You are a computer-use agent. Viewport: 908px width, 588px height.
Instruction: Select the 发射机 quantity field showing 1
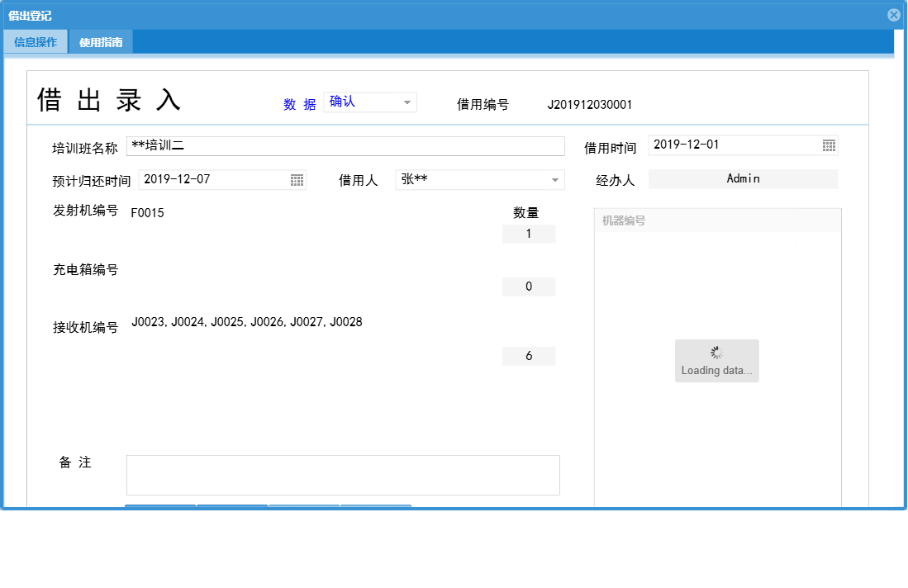[x=529, y=234]
